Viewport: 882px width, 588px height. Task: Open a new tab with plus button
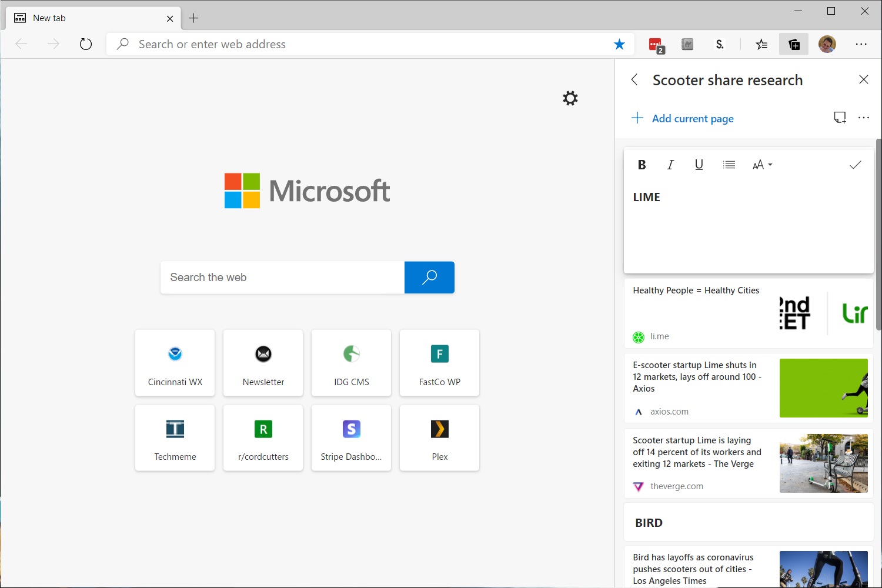coord(193,18)
